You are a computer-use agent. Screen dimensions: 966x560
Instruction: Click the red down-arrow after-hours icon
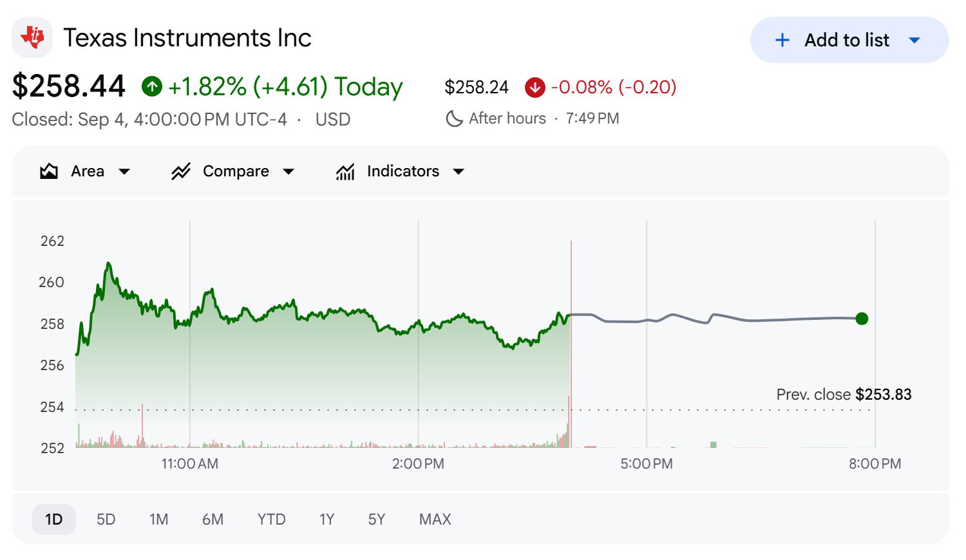(535, 87)
